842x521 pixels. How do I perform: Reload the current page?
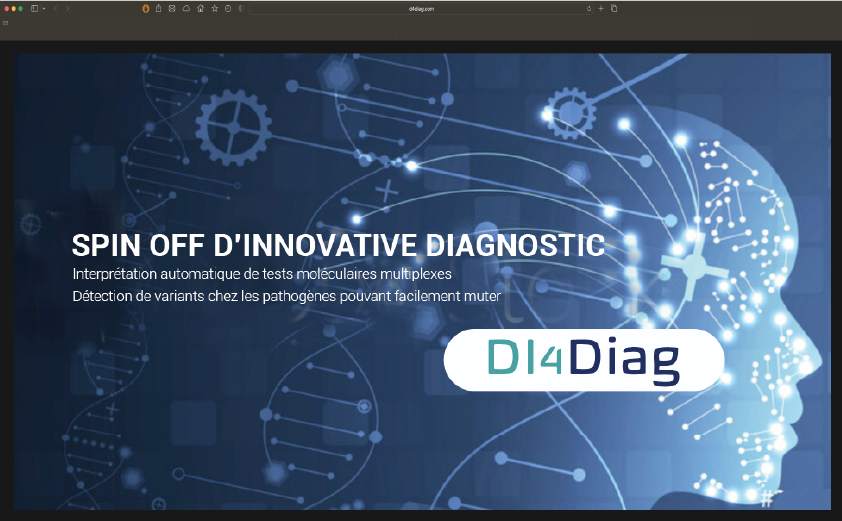point(588,8)
